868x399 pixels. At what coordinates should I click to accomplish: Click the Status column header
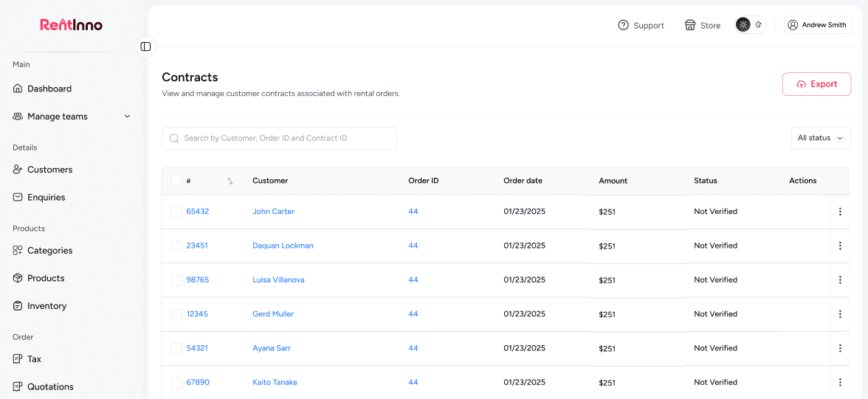pos(706,181)
